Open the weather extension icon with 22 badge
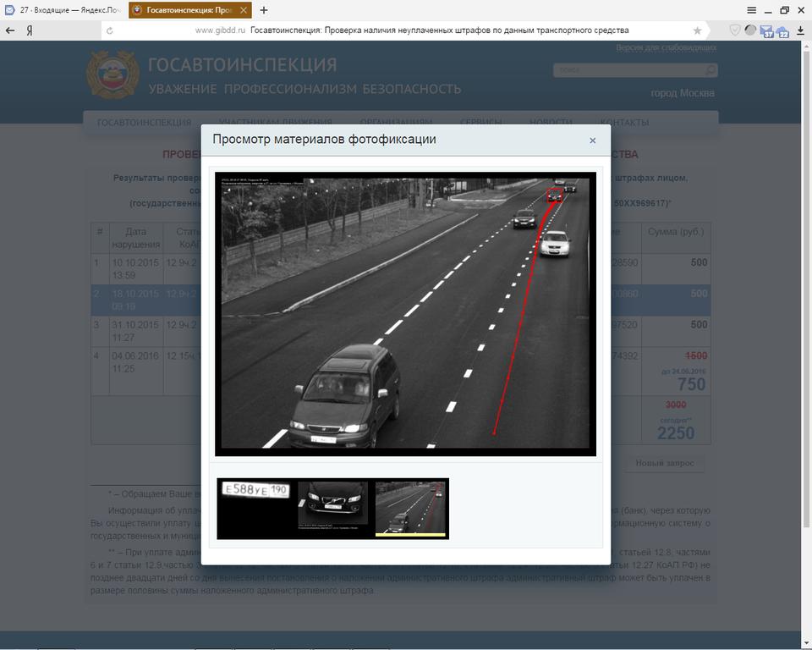This screenshot has width=812, height=650. coord(782,31)
